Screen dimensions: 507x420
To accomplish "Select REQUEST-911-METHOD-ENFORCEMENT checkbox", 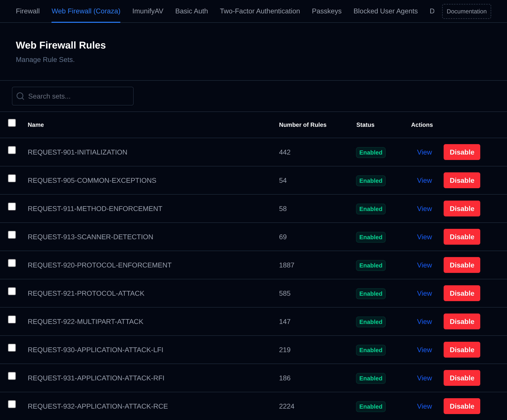I will pyautogui.click(x=12, y=207).
